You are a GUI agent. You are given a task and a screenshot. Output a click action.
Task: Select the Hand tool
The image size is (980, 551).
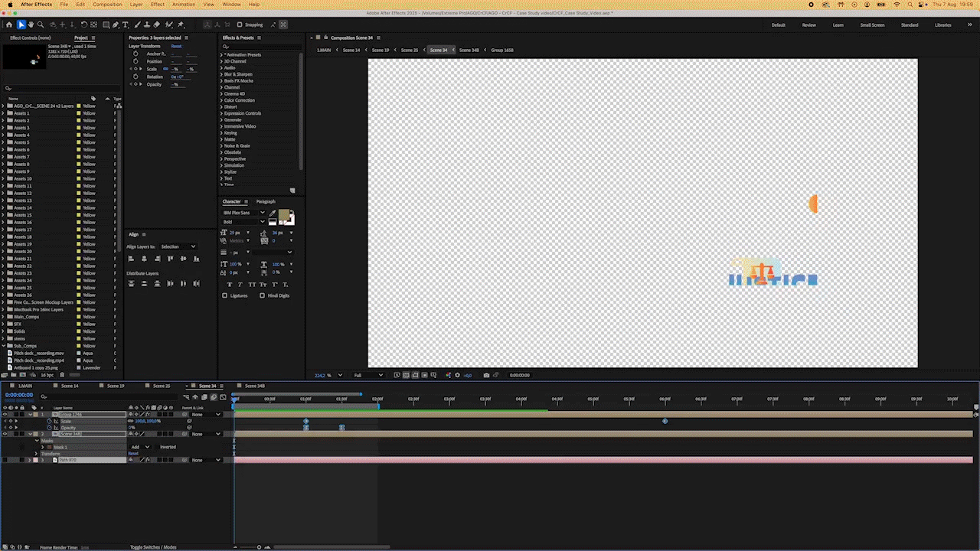click(31, 24)
